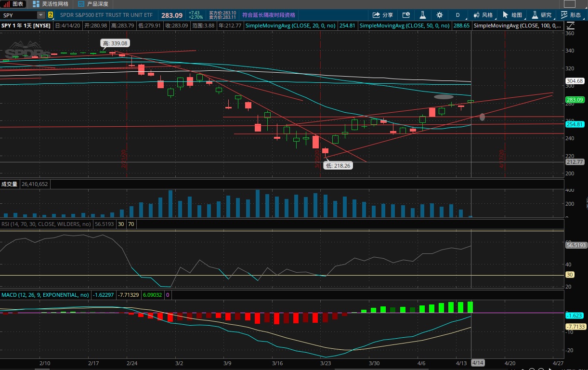Open the note/info icon next to Share
588x370 pixels.
pyautogui.click(x=406, y=15)
